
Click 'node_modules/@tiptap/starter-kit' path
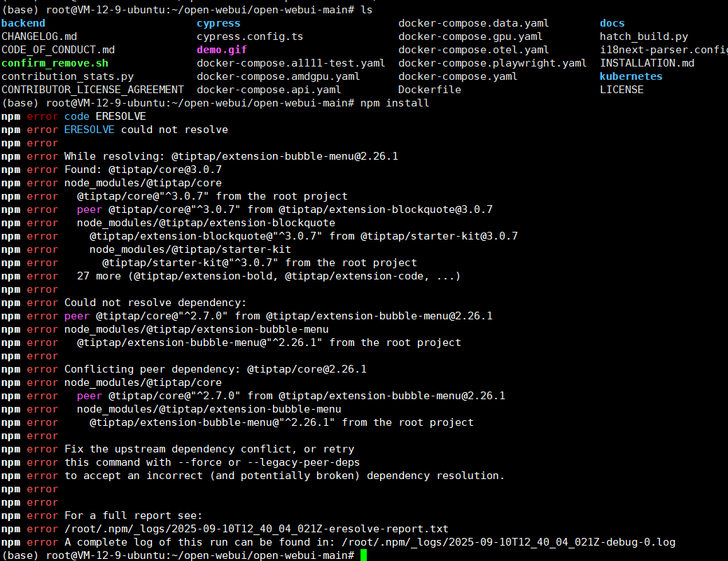click(190, 249)
